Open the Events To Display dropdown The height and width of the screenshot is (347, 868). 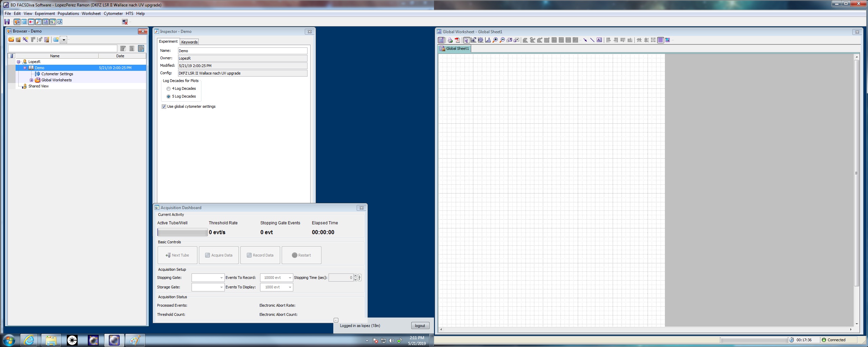(x=290, y=287)
